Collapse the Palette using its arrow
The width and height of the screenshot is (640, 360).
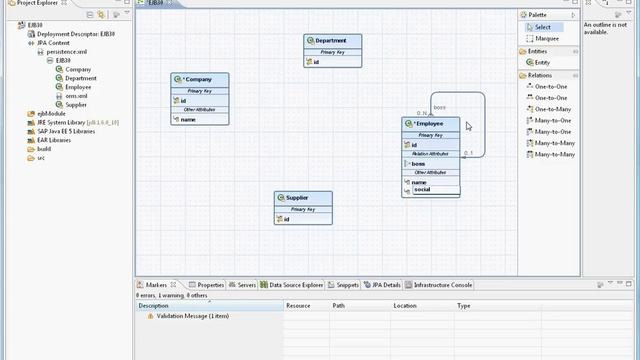pos(573,15)
